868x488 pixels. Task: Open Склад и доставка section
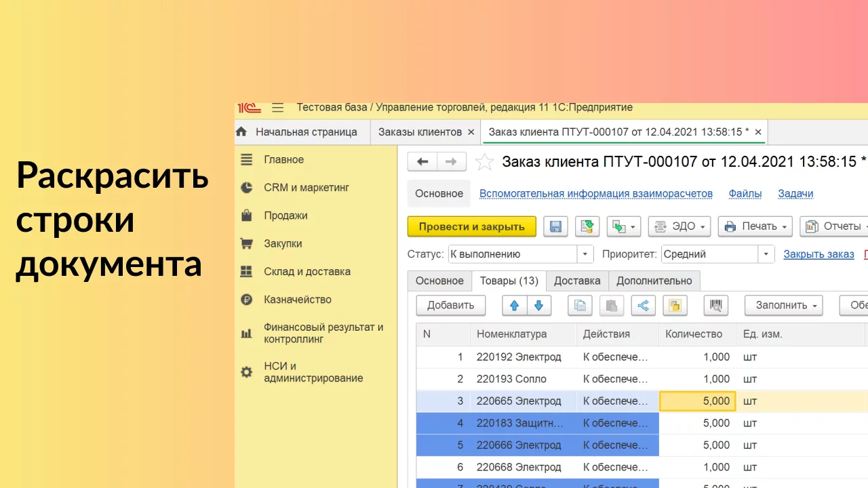pyautogui.click(x=307, y=271)
